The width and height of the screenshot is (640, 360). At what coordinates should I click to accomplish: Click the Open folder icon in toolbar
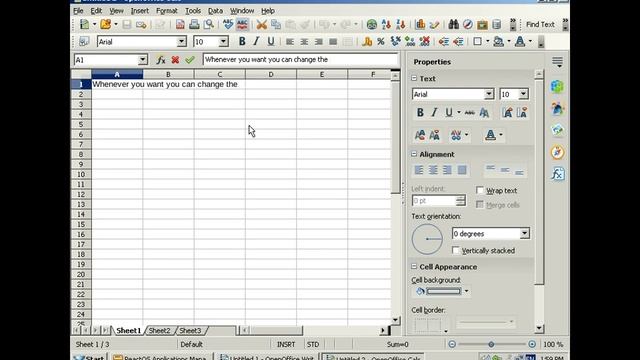click(105, 24)
